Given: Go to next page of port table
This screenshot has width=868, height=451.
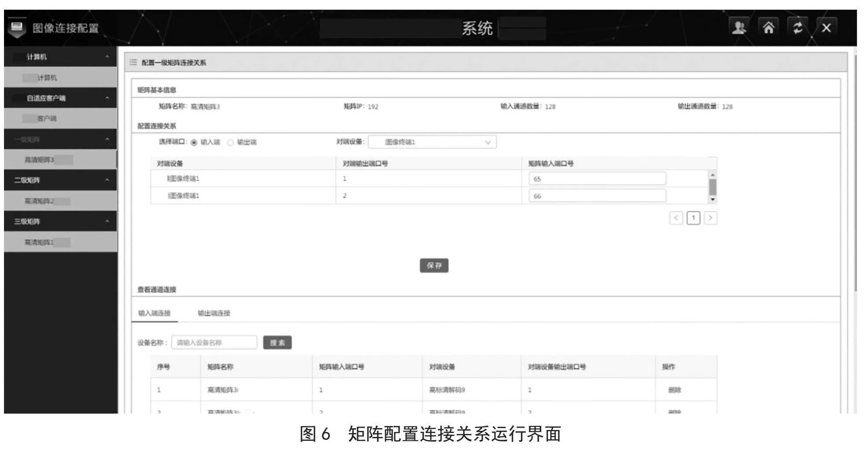Looking at the screenshot, I should [x=710, y=218].
